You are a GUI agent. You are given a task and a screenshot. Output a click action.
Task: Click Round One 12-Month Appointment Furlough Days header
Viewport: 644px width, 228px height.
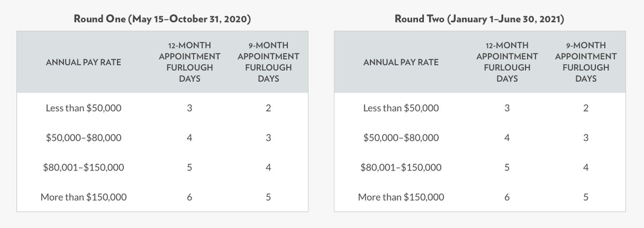(189, 62)
